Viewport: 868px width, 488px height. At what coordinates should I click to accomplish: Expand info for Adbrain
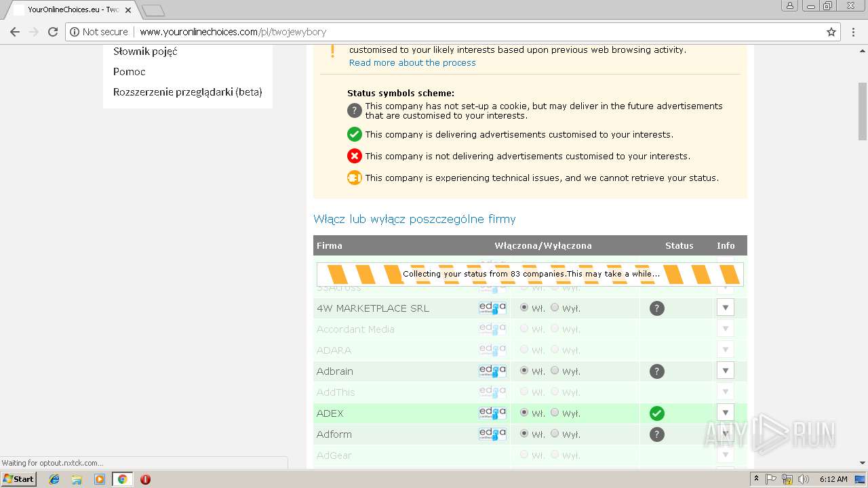725,371
